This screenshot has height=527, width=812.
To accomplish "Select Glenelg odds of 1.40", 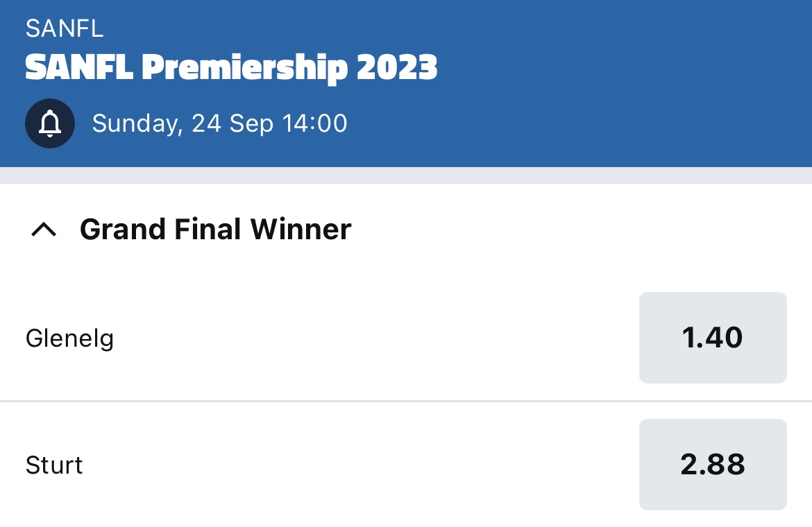I will 713,338.
